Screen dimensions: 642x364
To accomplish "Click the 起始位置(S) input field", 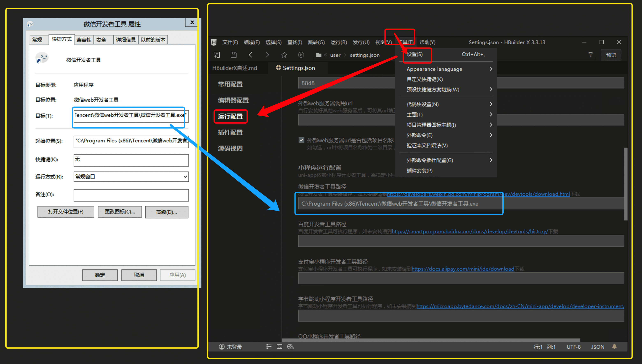I will coord(131,141).
